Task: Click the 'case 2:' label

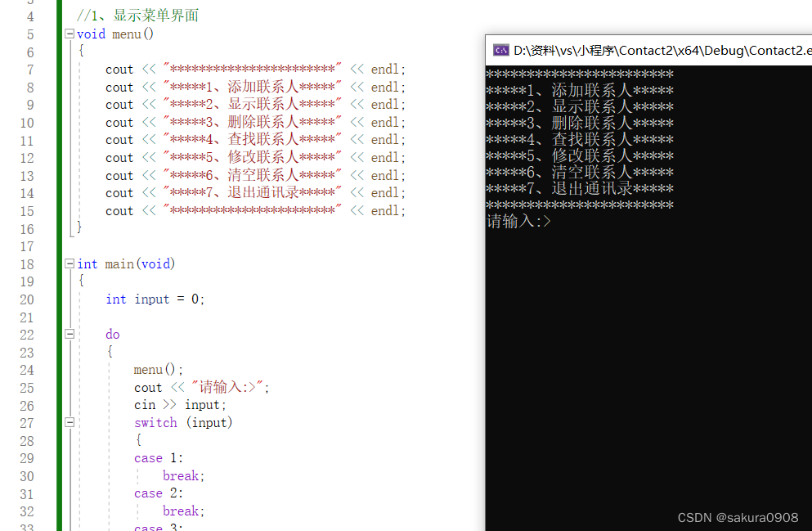Action: [x=159, y=493]
